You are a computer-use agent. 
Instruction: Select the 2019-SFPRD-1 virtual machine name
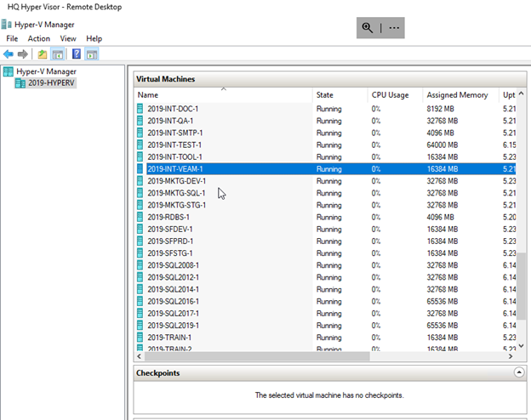170,241
